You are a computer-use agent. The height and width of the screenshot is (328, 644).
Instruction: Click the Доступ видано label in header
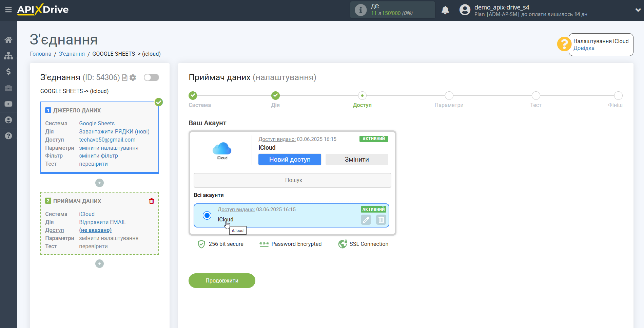277,139
